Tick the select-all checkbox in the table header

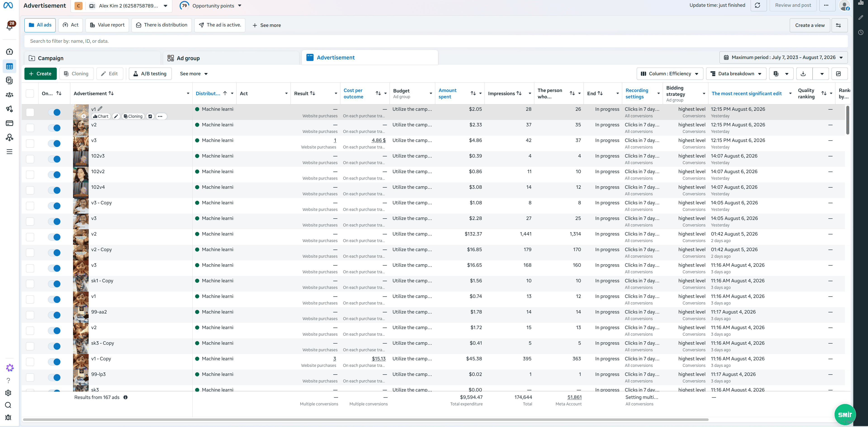pyautogui.click(x=30, y=94)
